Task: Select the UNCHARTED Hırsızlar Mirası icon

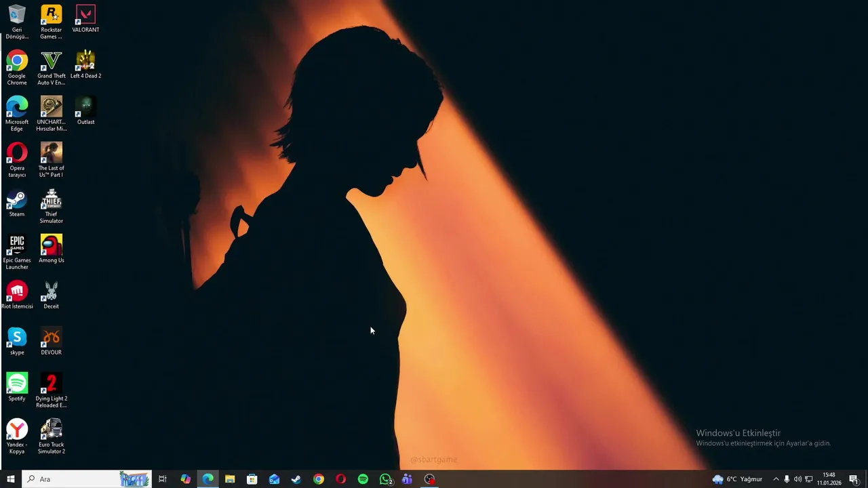Action: (x=52, y=114)
